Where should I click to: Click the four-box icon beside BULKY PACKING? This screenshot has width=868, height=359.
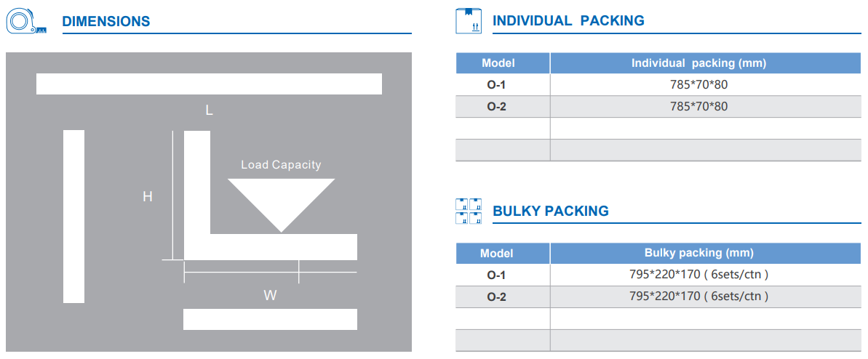click(469, 211)
